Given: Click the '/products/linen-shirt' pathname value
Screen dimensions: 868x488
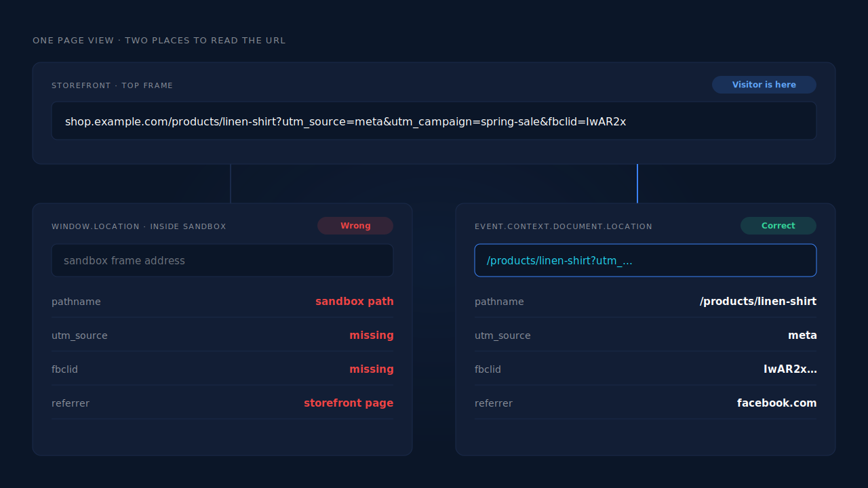Looking at the screenshot, I should point(758,301).
